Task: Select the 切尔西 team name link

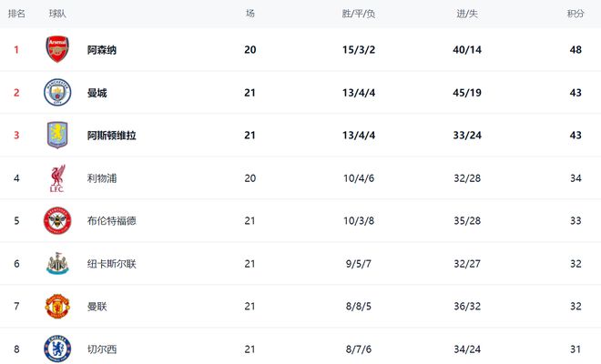Action: pyautogui.click(x=101, y=349)
